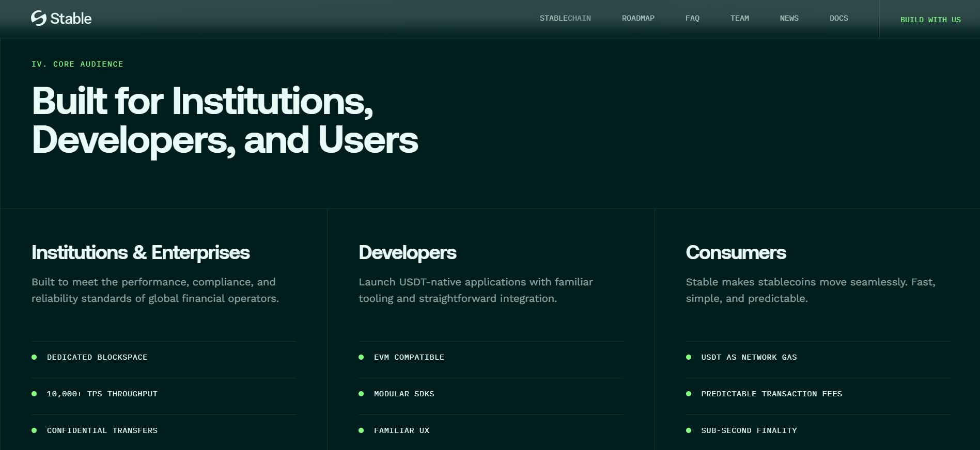The image size is (980, 450).
Task: Open the Stablechain nav item
Action: (x=565, y=18)
